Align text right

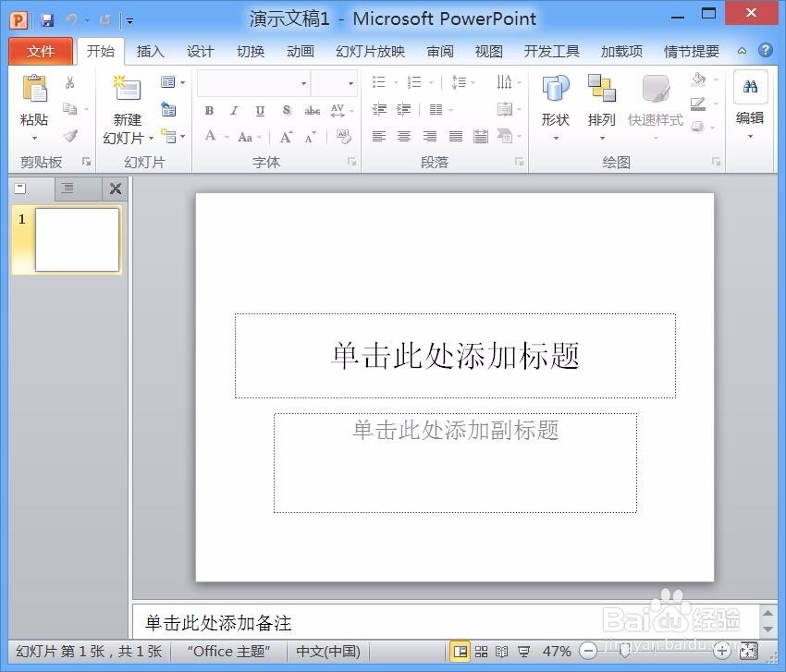(x=430, y=136)
